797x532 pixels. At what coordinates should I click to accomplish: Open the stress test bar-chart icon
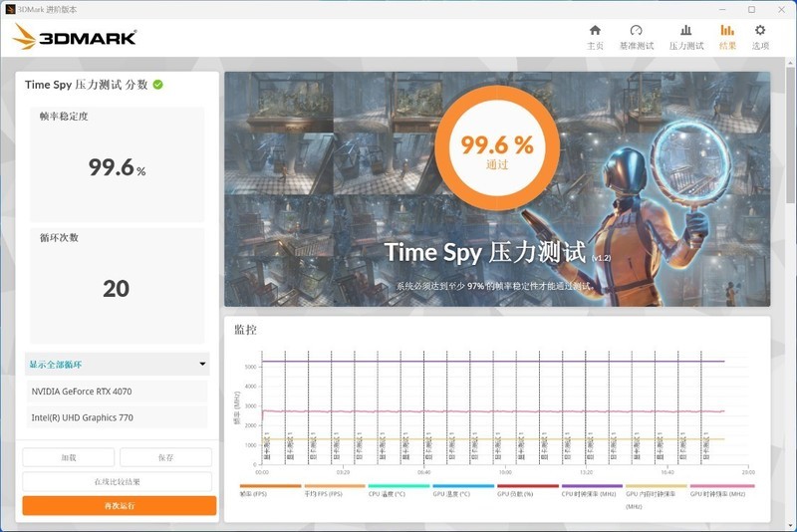685,31
